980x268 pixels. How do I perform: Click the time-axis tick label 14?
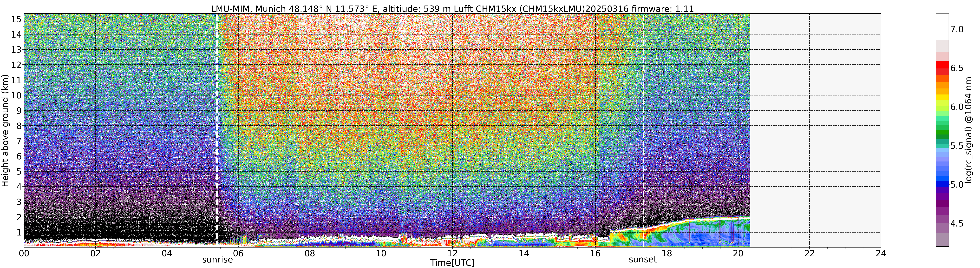click(524, 253)
